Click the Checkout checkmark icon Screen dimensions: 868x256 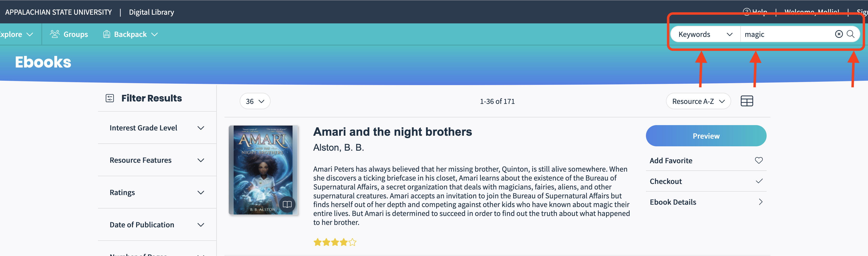[759, 181]
